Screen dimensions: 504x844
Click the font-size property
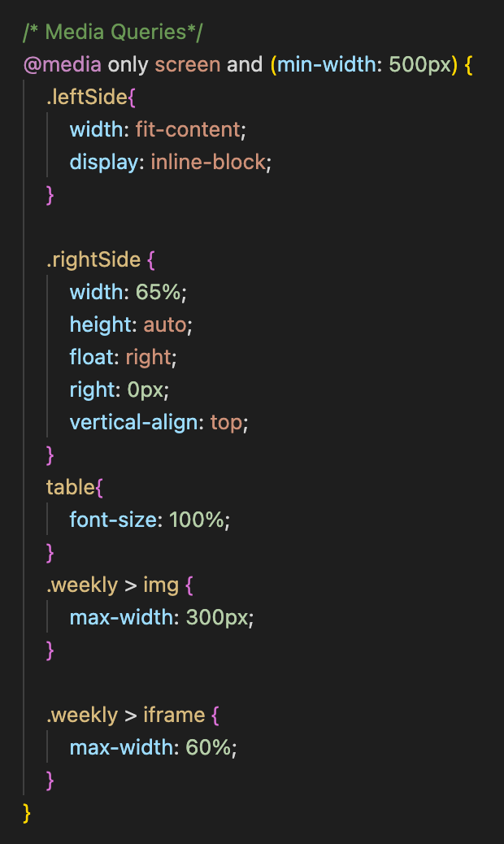point(113,520)
